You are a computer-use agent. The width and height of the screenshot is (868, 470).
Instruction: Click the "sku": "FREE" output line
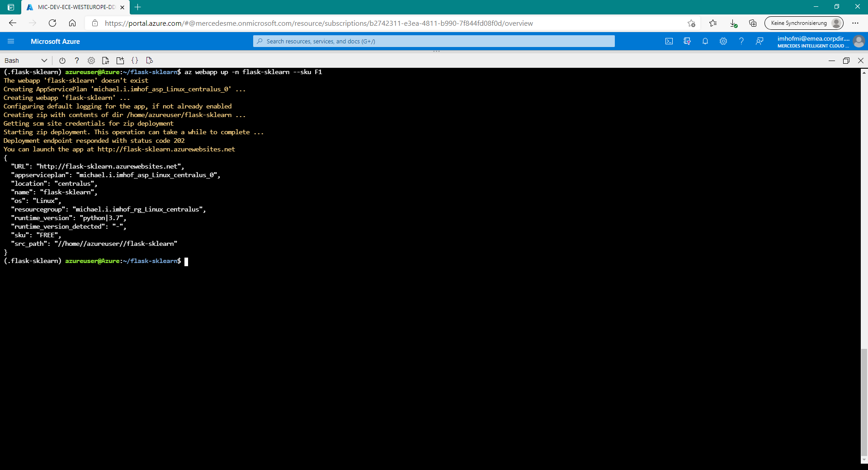(x=36, y=235)
